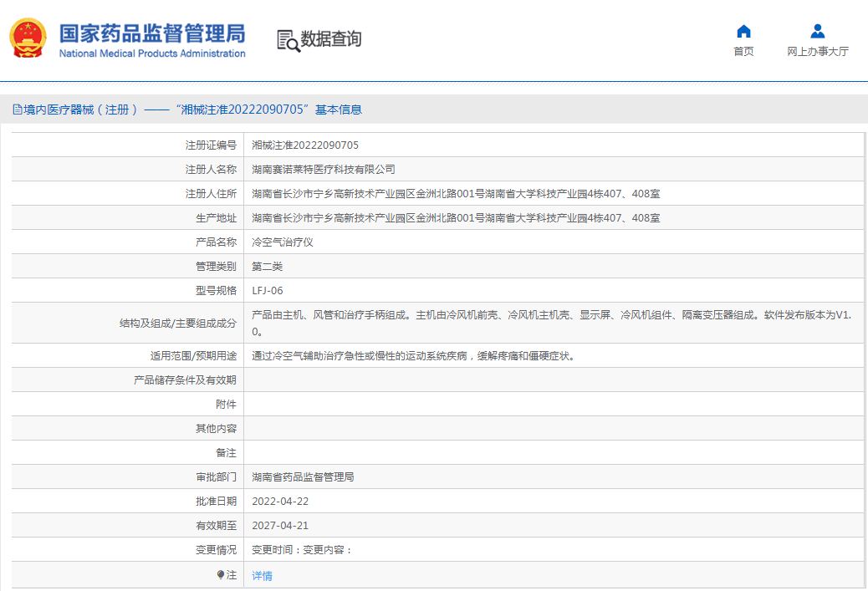Click the 数据查询 magnifier document icon
This screenshot has height=591, width=868.
coord(288,39)
